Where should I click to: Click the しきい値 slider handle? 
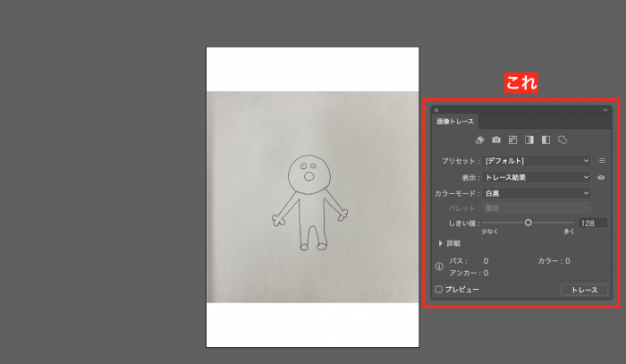[529, 222]
